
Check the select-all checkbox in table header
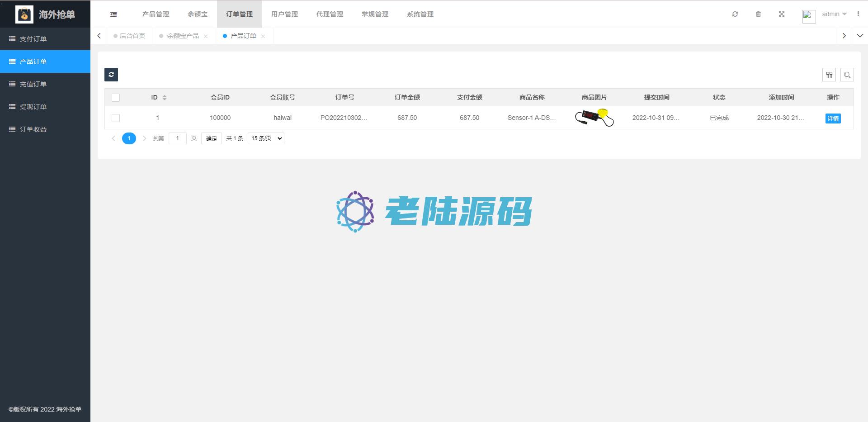(x=116, y=98)
